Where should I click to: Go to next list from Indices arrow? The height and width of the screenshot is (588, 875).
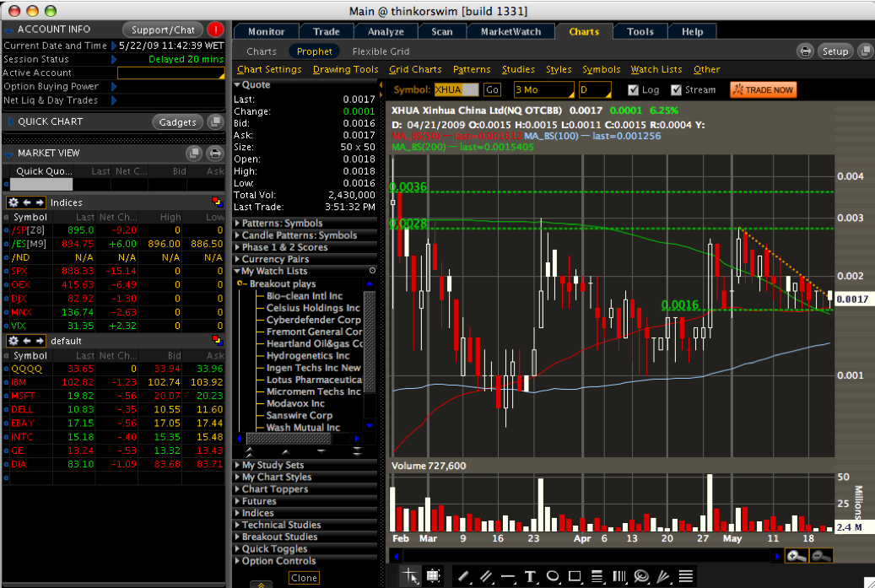[40, 202]
